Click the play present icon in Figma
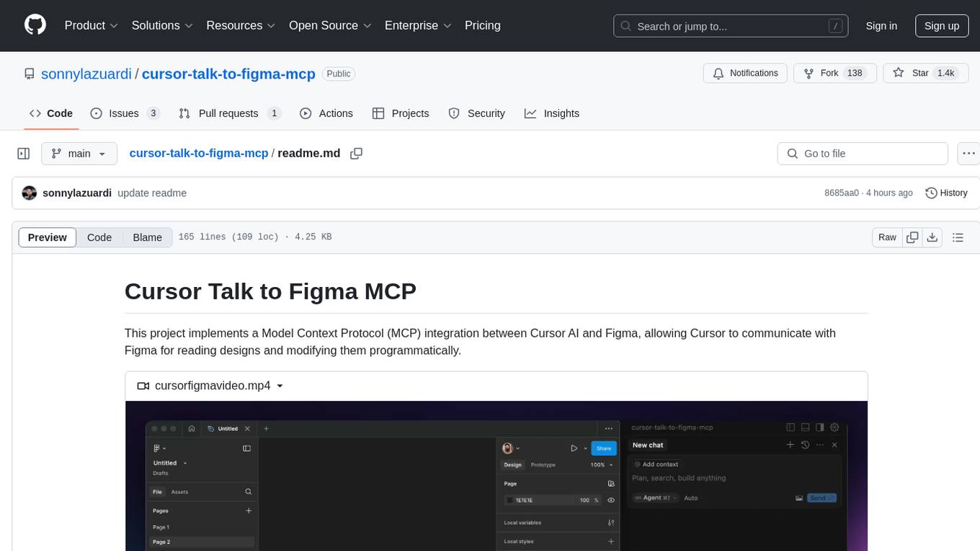Viewport: 980px width, 551px height. (x=574, y=448)
